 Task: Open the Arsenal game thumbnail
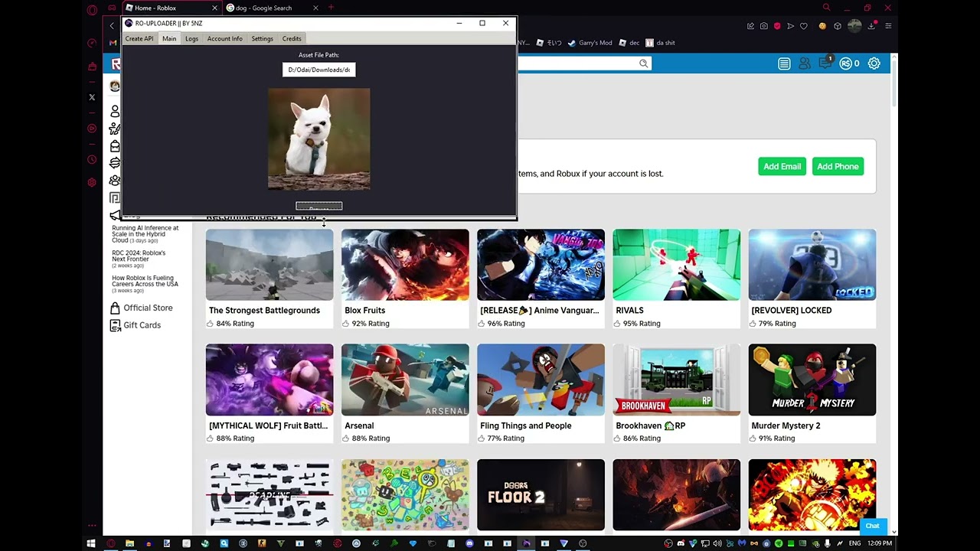click(405, 380)
